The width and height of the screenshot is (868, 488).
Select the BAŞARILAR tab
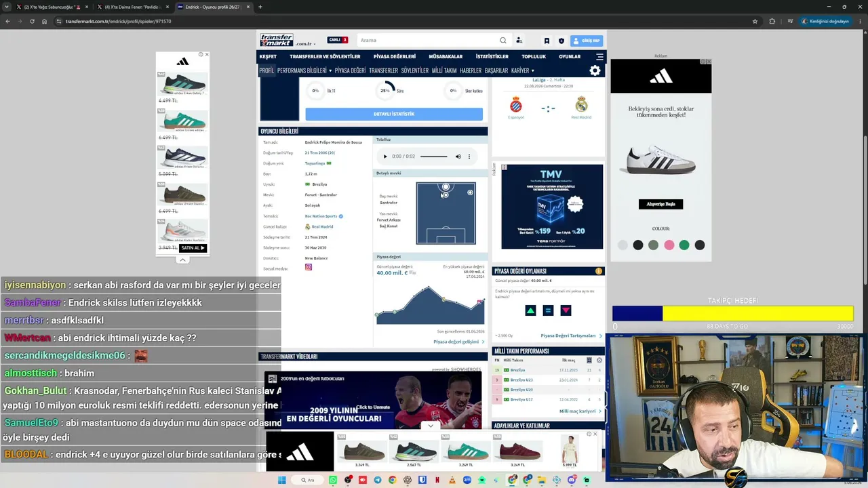click(x=496, y=70)
